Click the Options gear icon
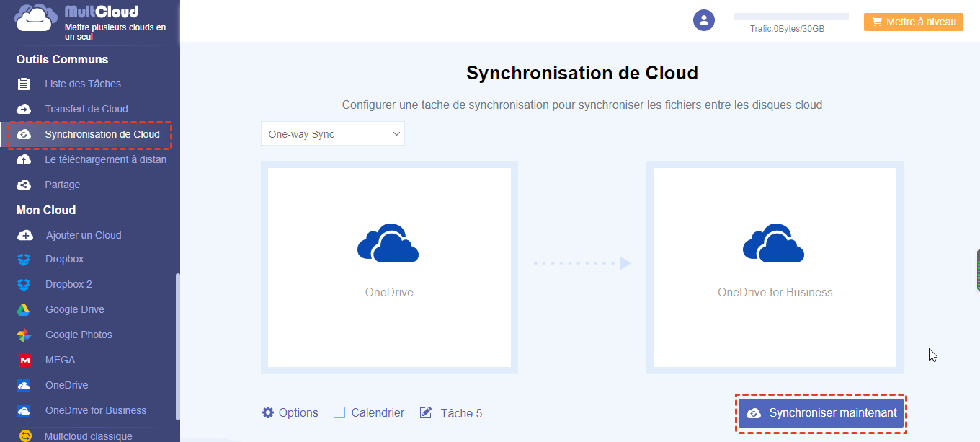The width and height of the screenshot is (980, 442). [x=268, y=412]
